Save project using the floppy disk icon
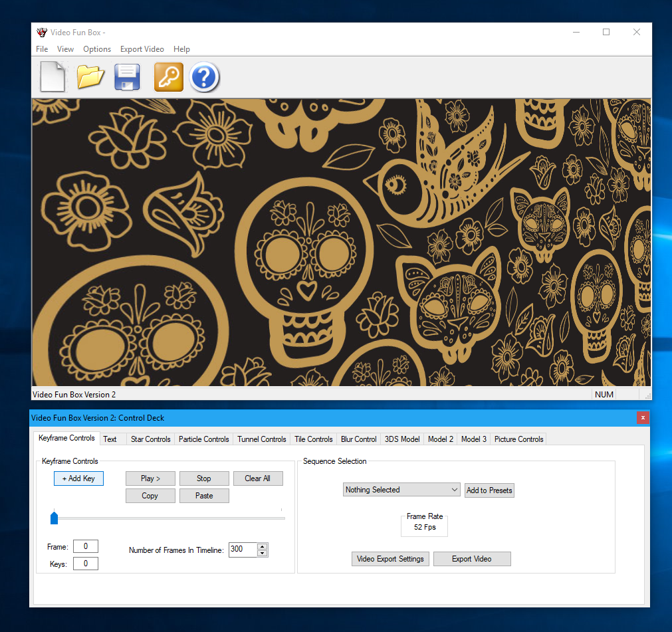Image resolution: width=672 pixels, height=632 pixels. click(127, 77)
